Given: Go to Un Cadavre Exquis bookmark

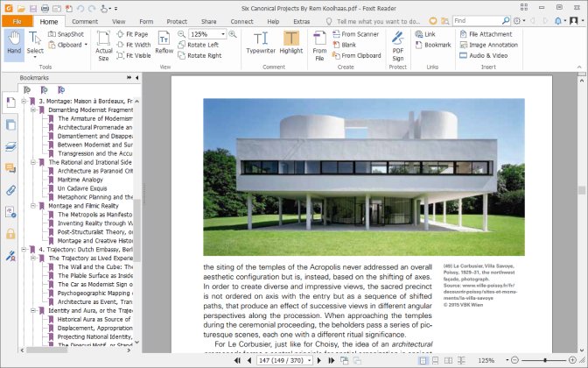Looking at the screenshot, I should coord(82,188).
